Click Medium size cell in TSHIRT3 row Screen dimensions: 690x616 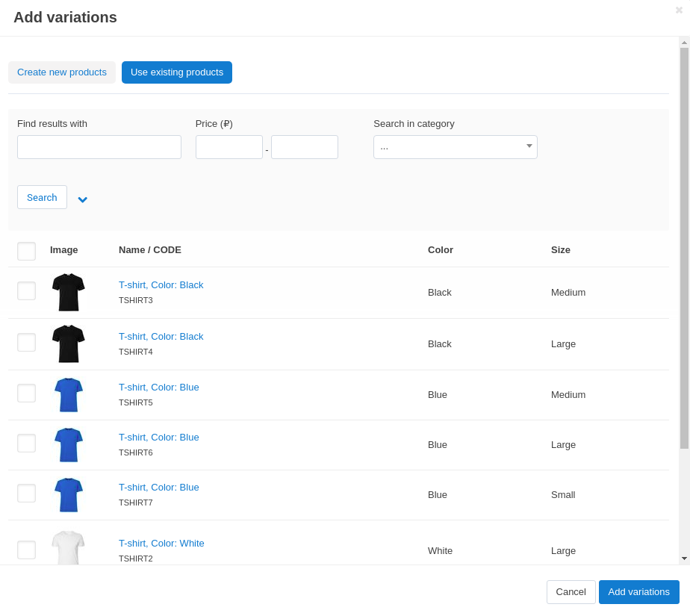(568, 293)
